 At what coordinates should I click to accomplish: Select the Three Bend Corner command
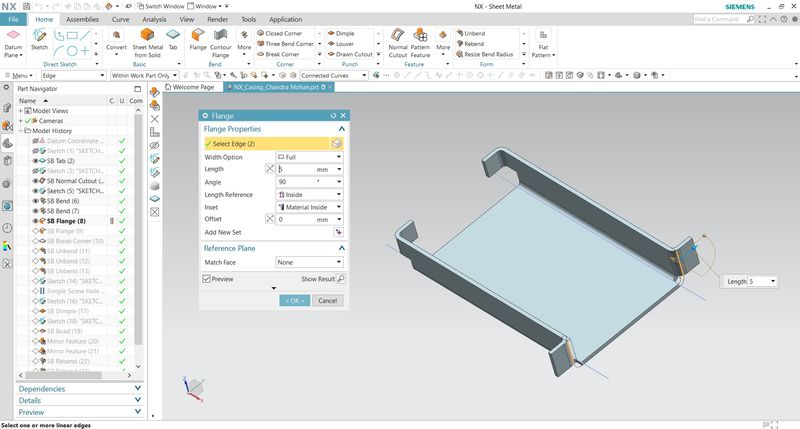tap(285, 44)
